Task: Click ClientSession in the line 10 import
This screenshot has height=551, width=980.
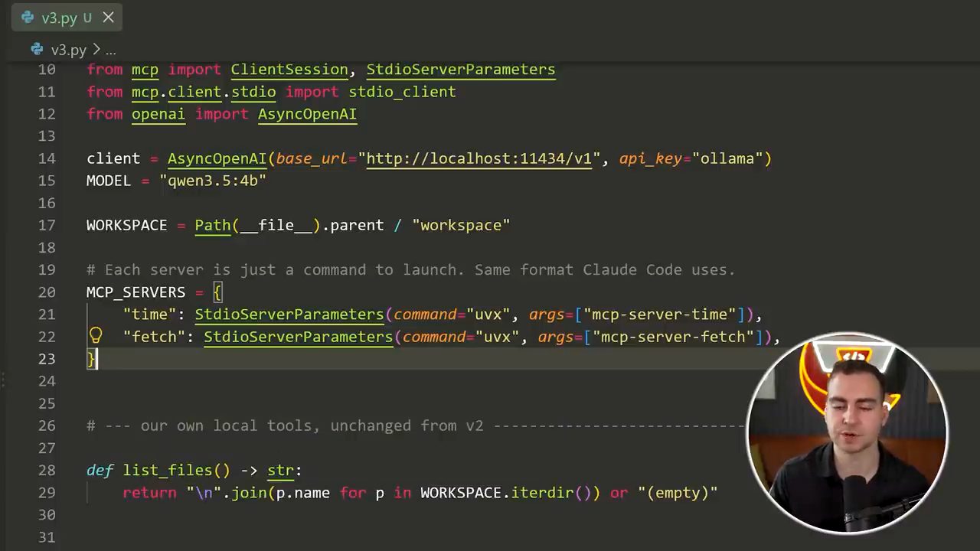Action: tap(289, 70)
